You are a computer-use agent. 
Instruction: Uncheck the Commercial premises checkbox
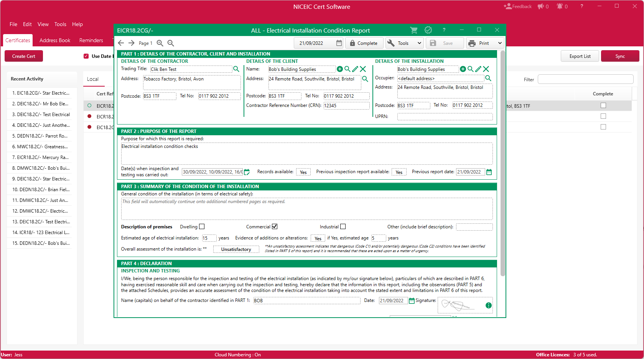tap(275, 226)
